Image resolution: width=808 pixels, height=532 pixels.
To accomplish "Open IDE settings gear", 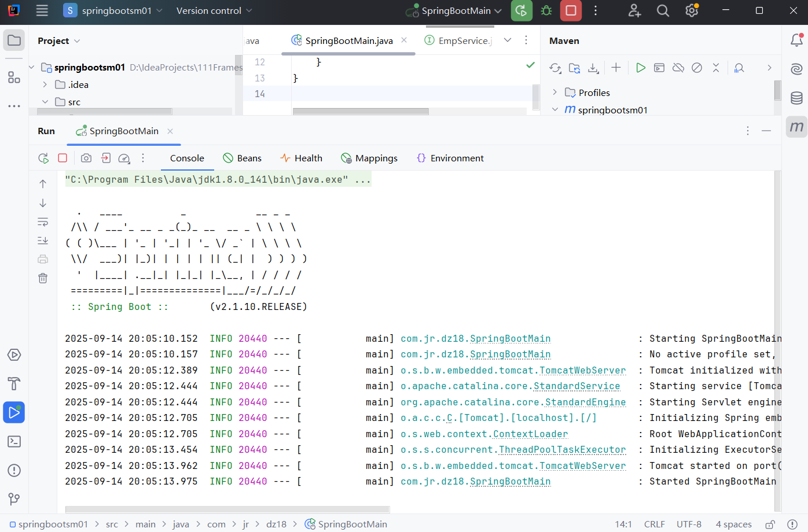I will point(692,10).
